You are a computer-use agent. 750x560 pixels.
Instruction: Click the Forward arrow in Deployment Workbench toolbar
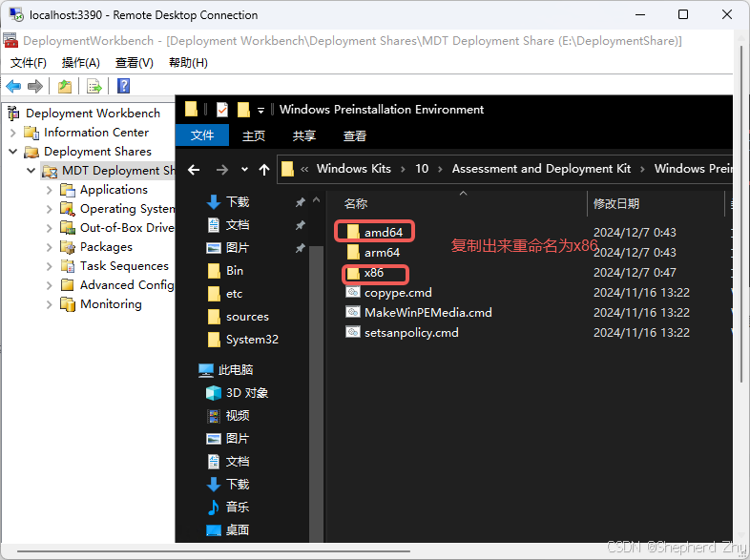coord(35,87)
